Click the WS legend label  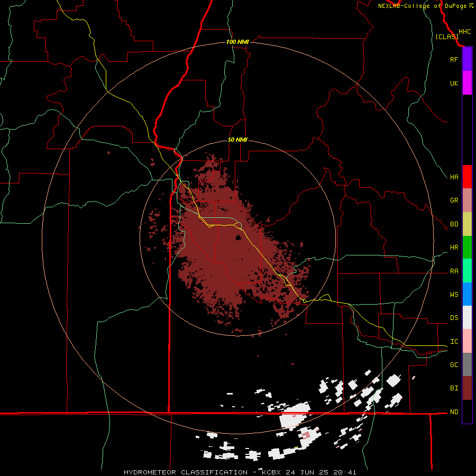pyautogui.click(x=454, y=295)
